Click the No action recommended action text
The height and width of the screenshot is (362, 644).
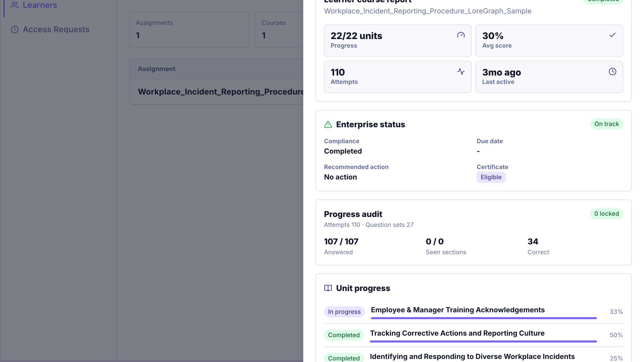[x=341, y=177]
